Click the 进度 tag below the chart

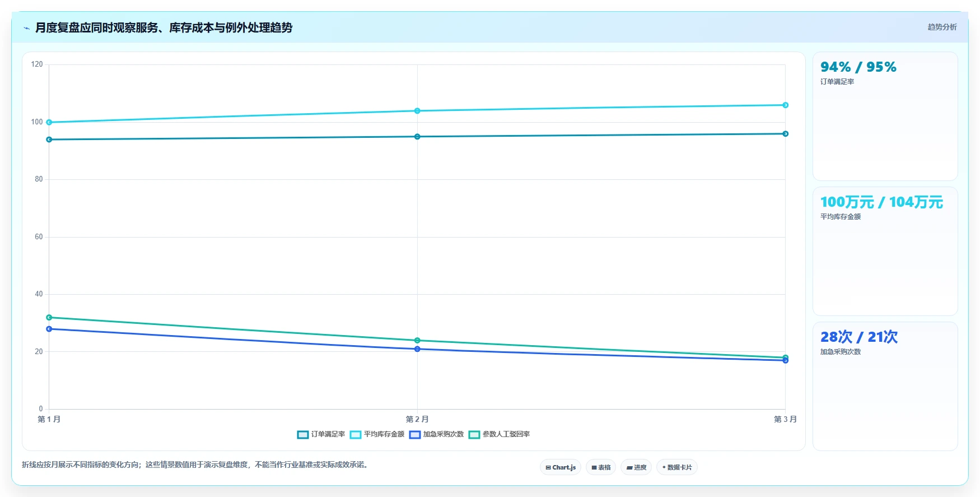pos(636,467)
